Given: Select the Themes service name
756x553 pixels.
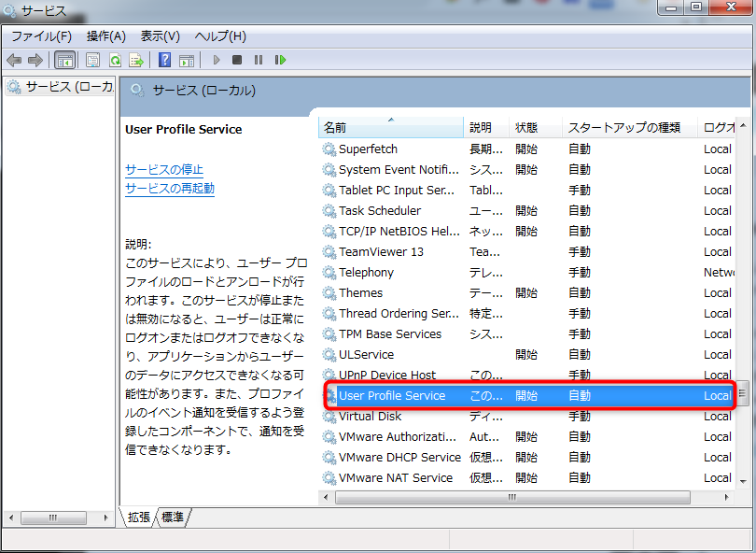Looking at the screenshot, I should (360, 293).
